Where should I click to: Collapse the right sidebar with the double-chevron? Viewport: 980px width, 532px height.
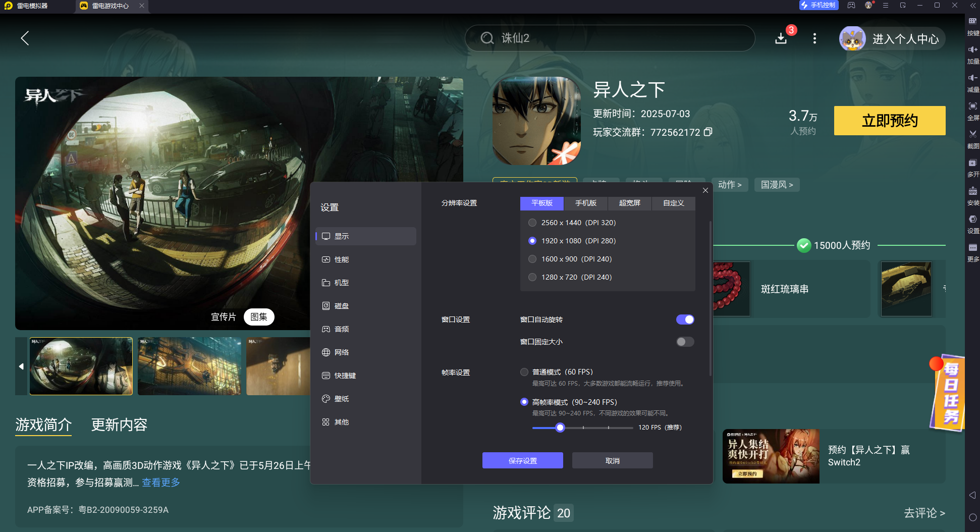coord(972,5)
